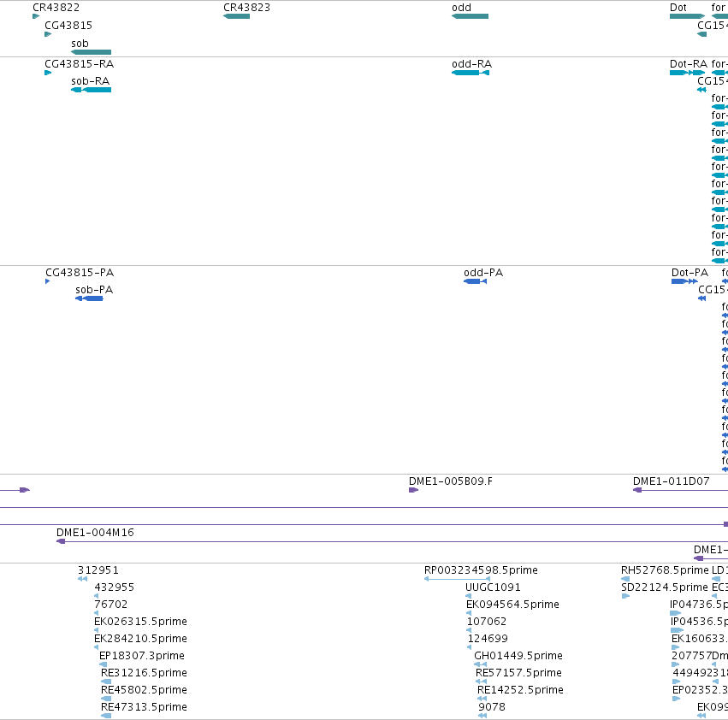Click the Dot-PA protein label
The width and height of the screenshot is (728, 720).
(690, 273)
